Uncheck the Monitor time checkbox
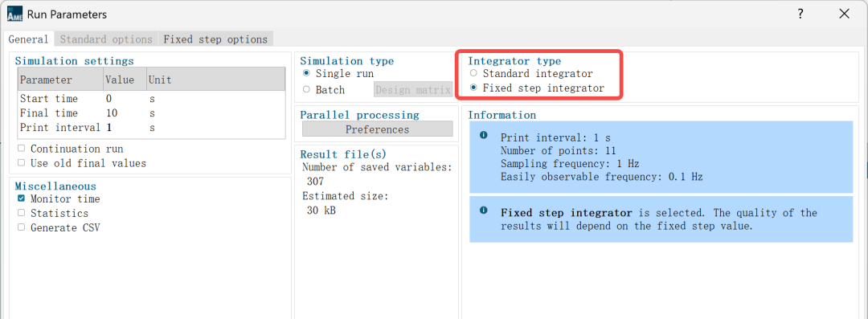The height and width of the screenshot is (319, 868). pyautogui.click(x=21, y=198)
